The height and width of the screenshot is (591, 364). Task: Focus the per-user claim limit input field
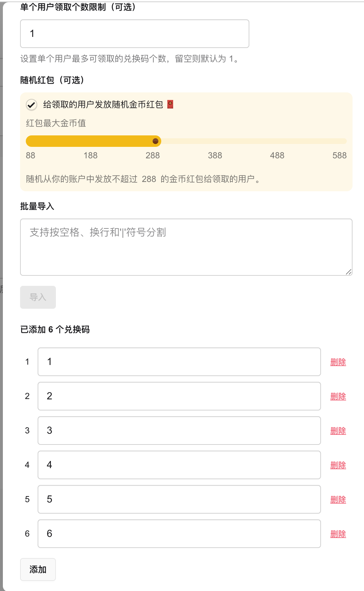134,34
